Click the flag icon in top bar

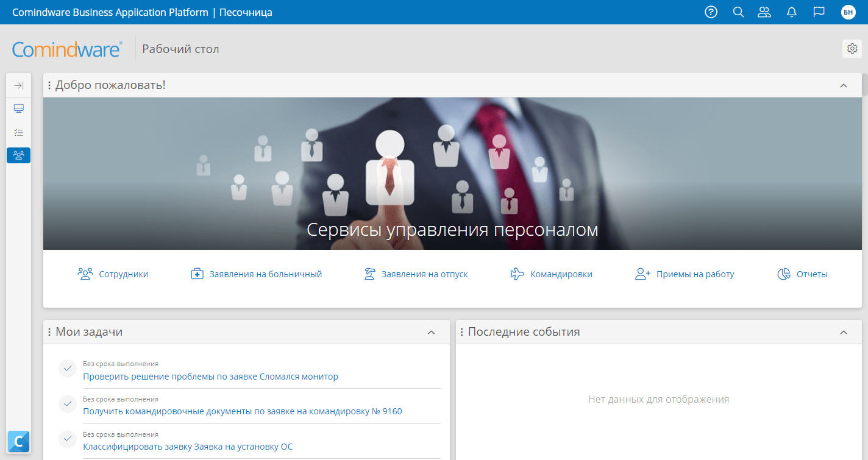819,12
